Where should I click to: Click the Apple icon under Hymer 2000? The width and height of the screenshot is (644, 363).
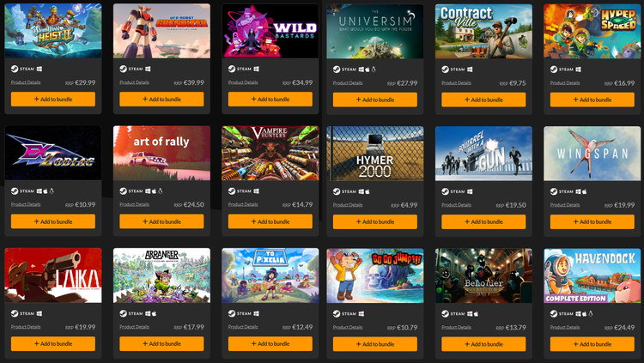[x=368, y=191]
